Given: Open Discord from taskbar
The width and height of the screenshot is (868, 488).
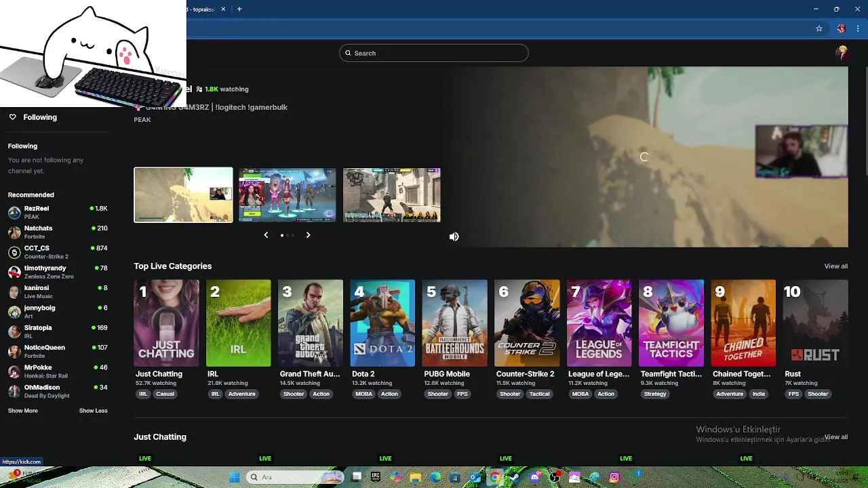Looking at the screenshot, I should pos(534,477).
